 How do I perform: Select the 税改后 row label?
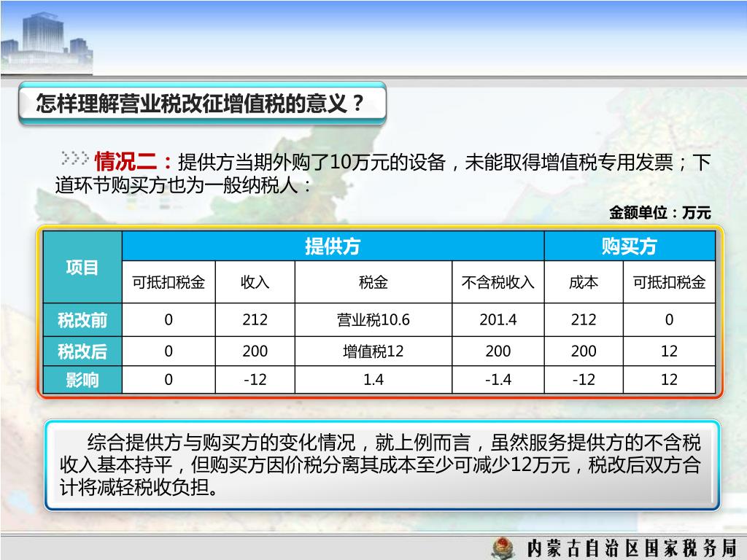(82, 351)
